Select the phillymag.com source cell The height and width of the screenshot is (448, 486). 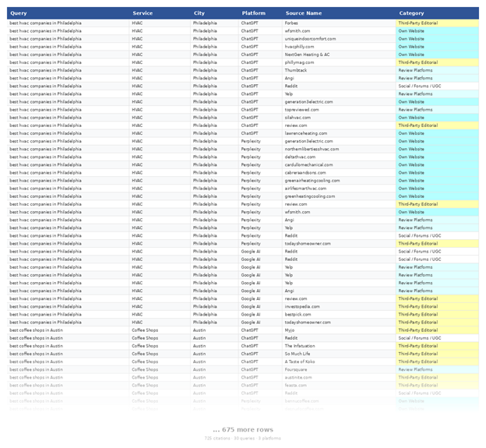click(x=339, y=62)
